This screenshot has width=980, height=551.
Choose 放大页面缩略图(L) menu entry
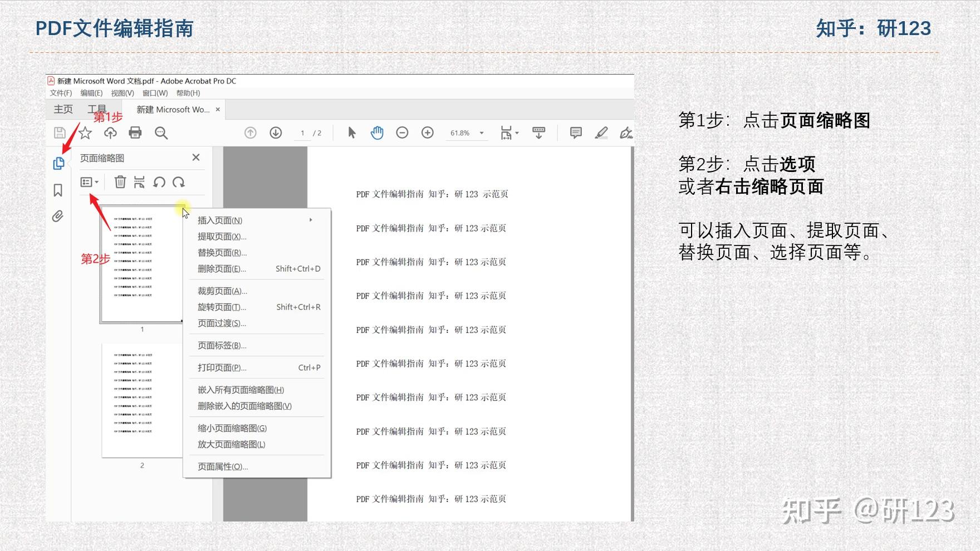tap(256, 445)
